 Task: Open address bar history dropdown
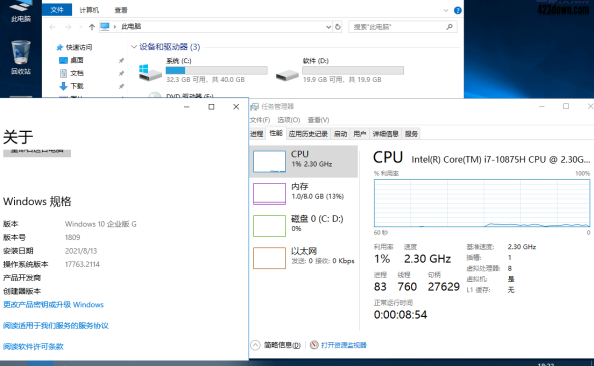pos(328,27)
